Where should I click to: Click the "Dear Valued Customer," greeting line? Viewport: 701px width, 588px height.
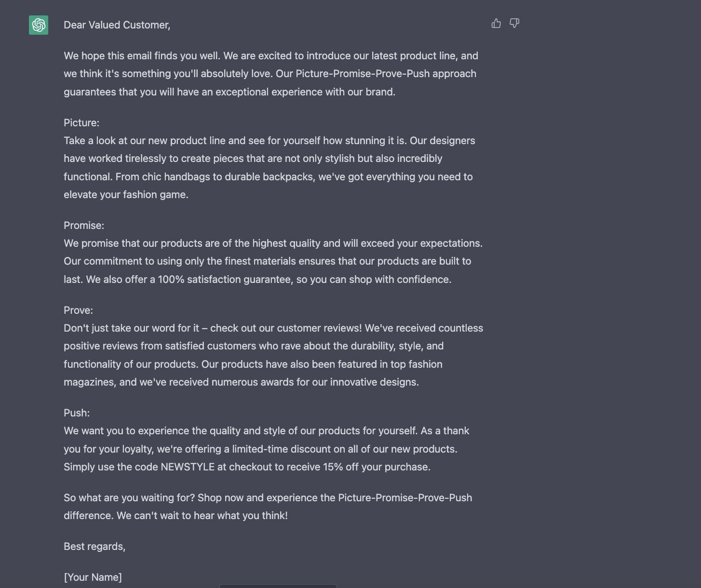coord(117,25)
